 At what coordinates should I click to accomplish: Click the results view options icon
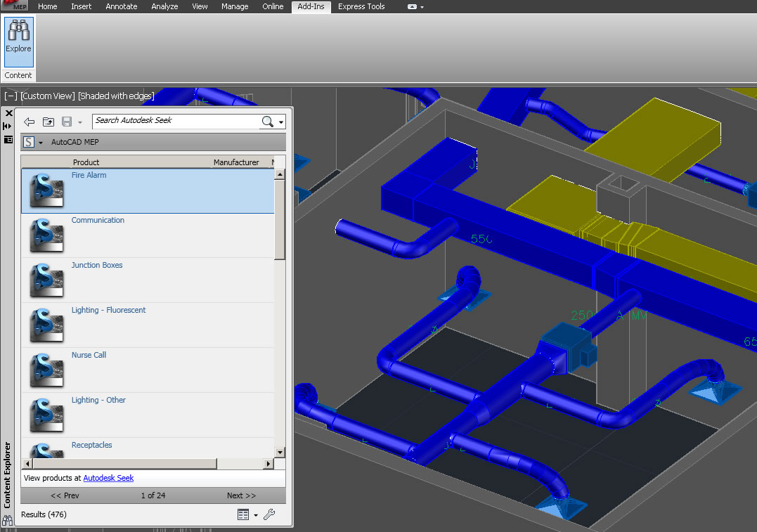coord(243,514)
